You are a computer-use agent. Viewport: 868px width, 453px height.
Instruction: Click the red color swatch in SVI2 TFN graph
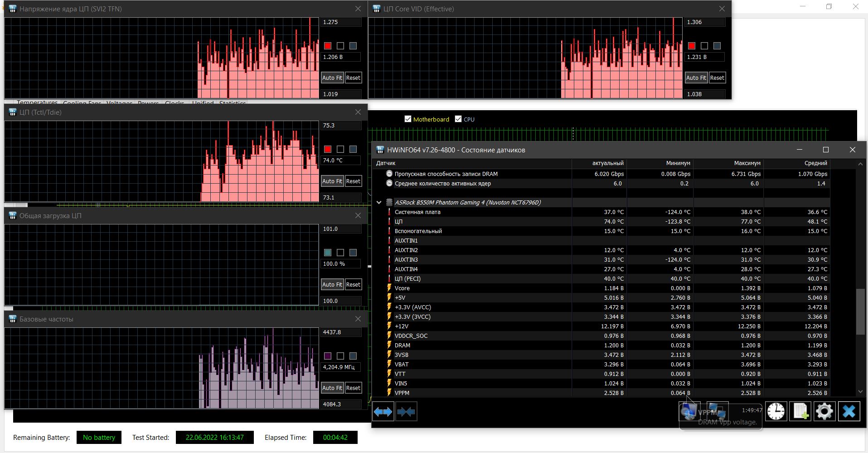pyautogui.click(x=328, y=46)
